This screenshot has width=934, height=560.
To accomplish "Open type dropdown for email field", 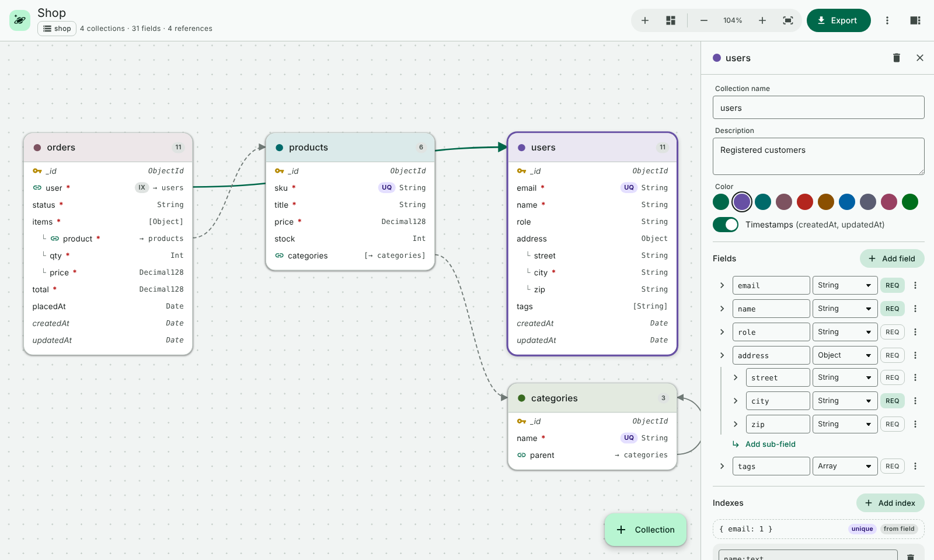I will [x=845, y=285].
